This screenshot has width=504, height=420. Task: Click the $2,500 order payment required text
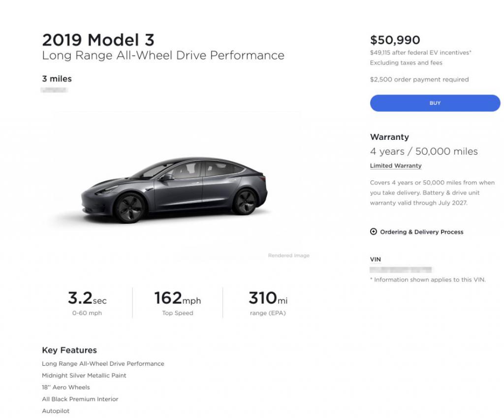(x=419, y=79)
